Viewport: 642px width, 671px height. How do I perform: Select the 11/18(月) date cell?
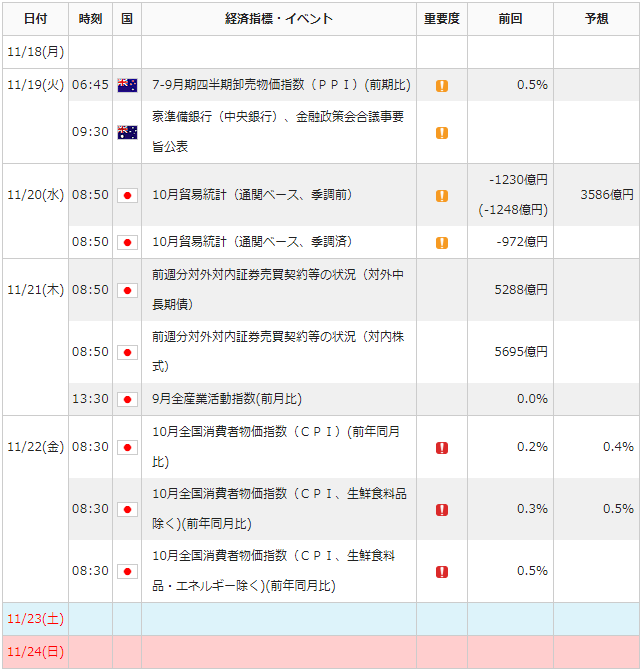click(36, 52)
